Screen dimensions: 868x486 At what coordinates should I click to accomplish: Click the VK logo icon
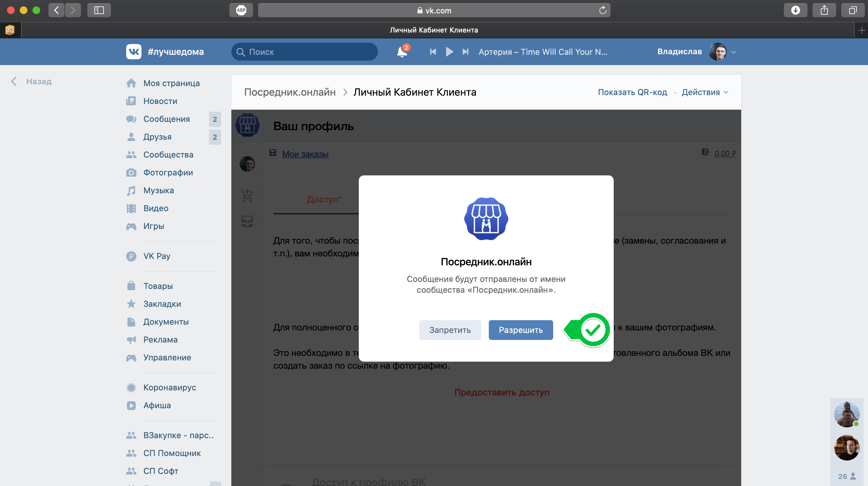[x=134, y=52]
